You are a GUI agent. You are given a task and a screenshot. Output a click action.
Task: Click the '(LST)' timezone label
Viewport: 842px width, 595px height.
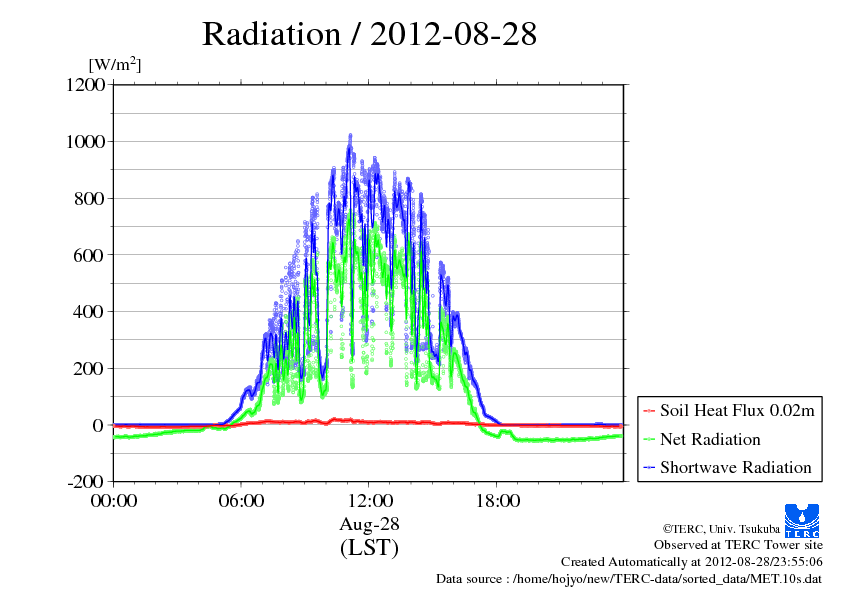coord(369,548)
